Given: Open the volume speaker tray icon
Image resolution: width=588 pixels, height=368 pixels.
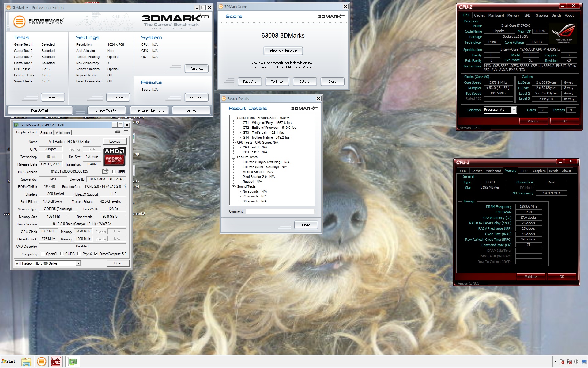Looking at the screenshot, I should (577, 362).
